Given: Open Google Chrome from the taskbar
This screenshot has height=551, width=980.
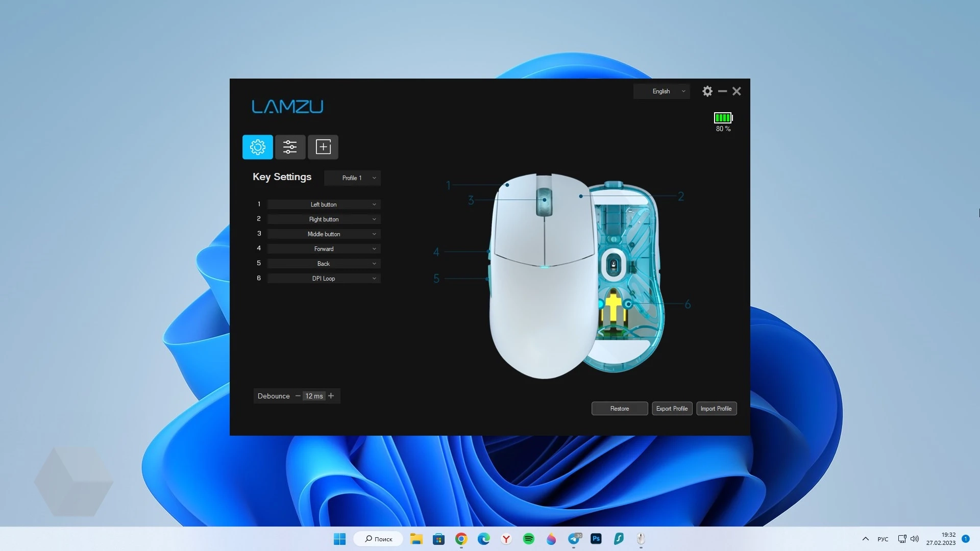Looking at the screenshot, I should pyautogui.click(x=461, y=538).
